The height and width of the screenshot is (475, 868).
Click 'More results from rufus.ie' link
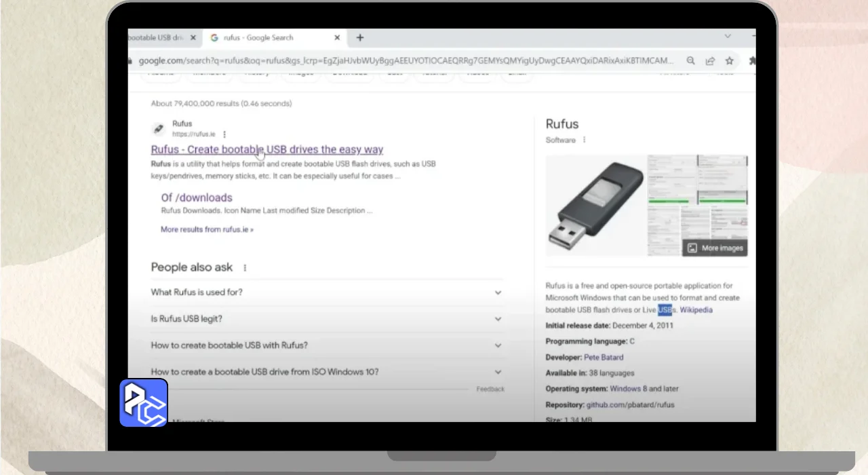(x=207, y=229)
